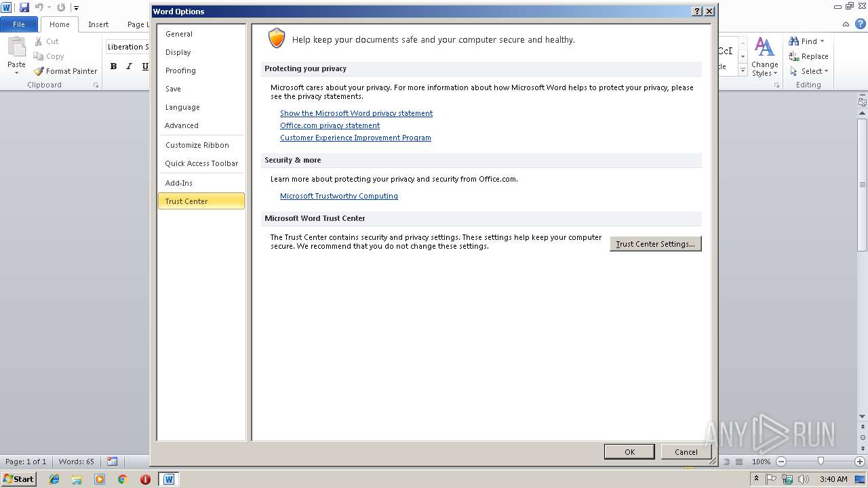Open Windows Explorer folder on taskbar
Viewport: 868px width, 488px height.
(77, 479)
